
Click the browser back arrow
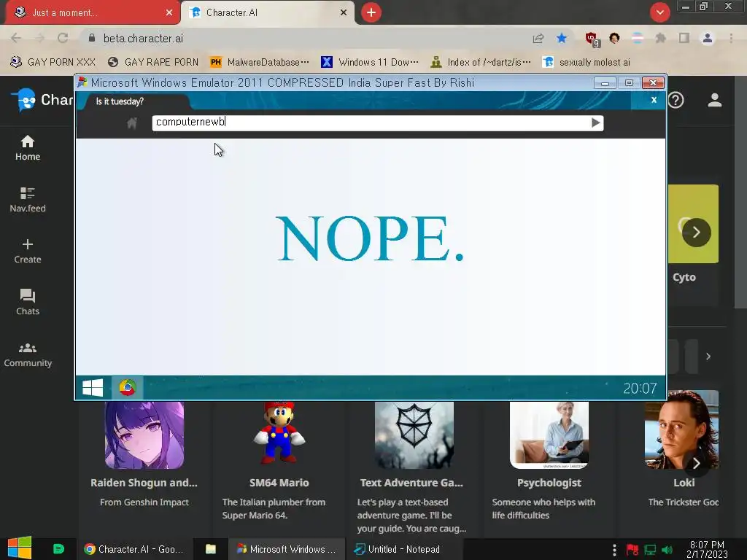(x=16, y=38)
